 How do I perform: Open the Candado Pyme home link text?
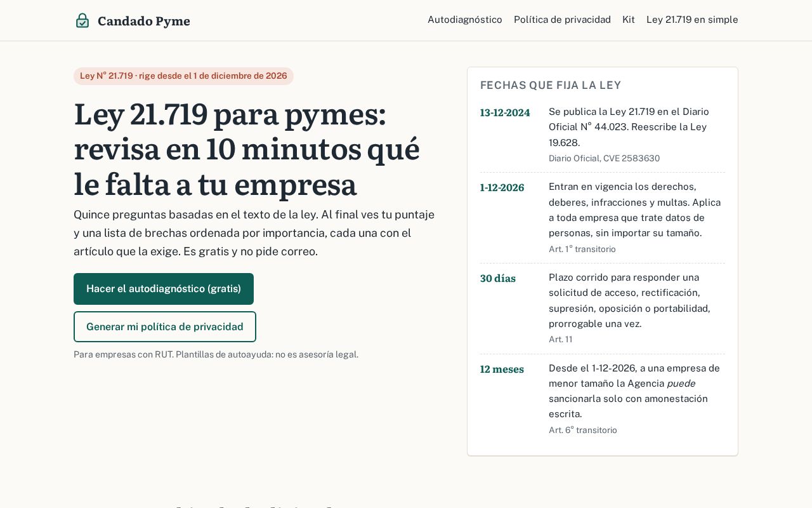tap(144, 21)
